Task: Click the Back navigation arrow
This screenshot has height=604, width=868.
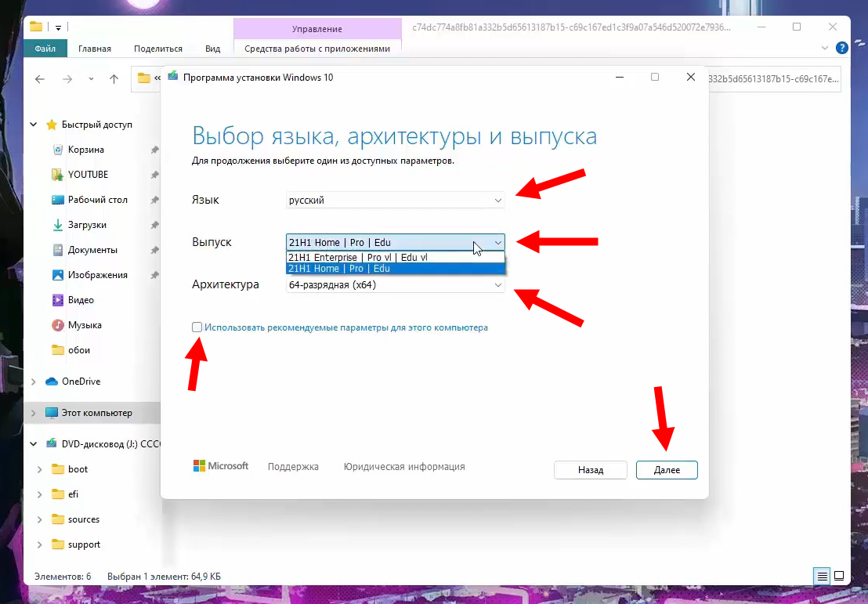Action: [x=40, y=78]
